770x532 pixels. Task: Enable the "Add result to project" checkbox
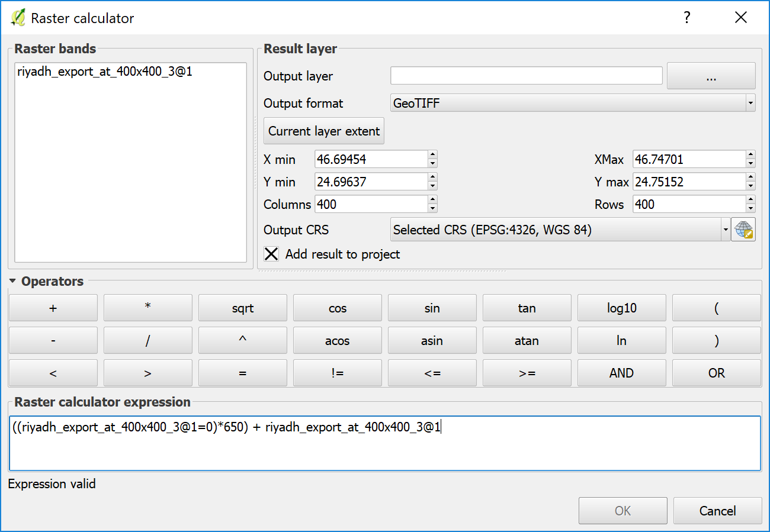(271, 254)
